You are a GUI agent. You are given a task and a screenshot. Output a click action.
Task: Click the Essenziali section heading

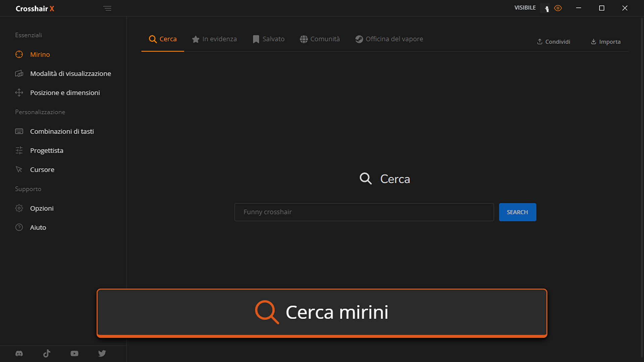point(29,35)
